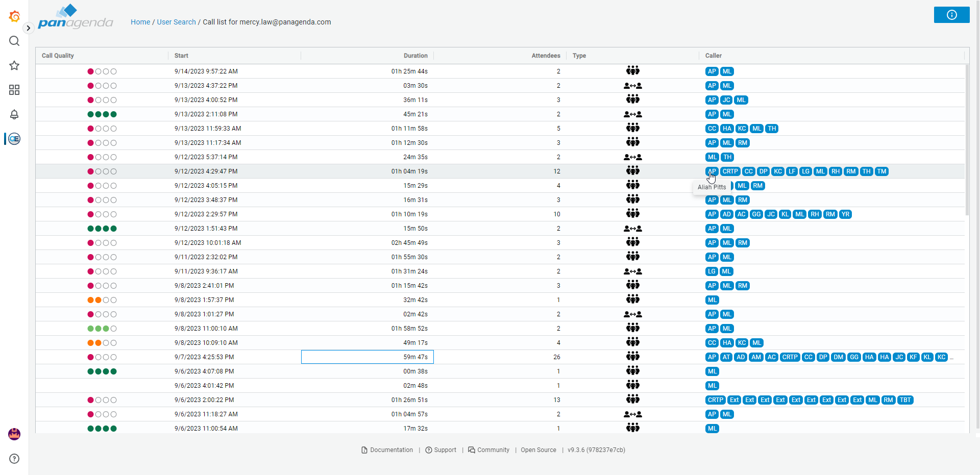Image resolution: width=980 pixels, height=475 pixels.
Task: Click the OfficeExpert app icon in sidebar
Action: (14, 139)
